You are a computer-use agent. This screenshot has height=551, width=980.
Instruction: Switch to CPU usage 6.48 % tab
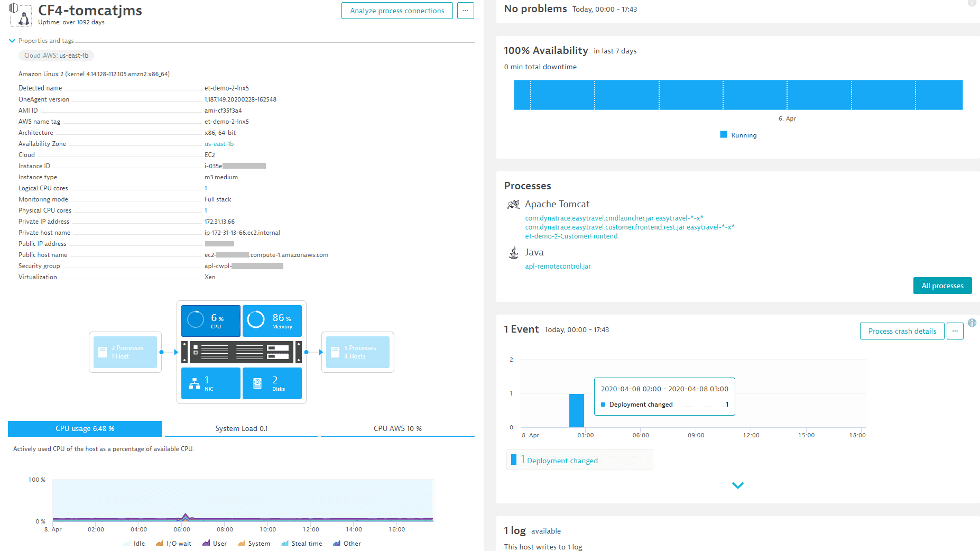pyautogui.click(x=85, y=429)
